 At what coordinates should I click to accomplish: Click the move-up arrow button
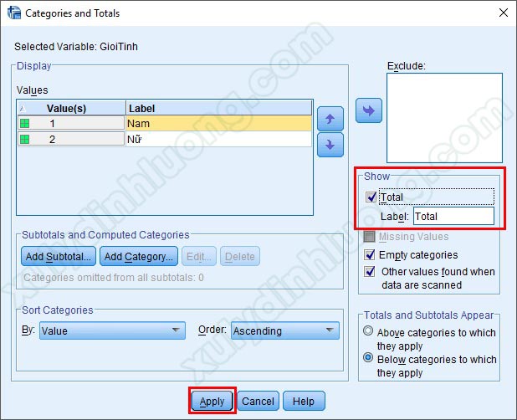click(330, 119)
